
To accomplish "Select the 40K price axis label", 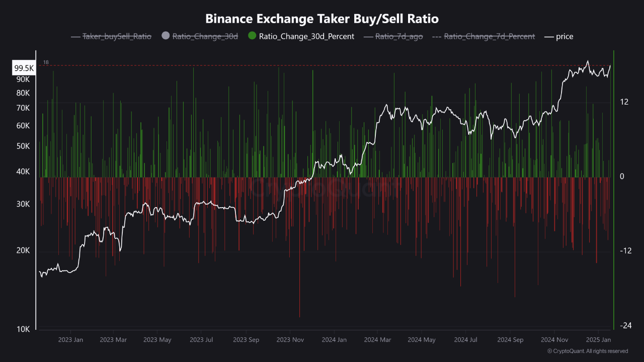I will pos(23,172).
